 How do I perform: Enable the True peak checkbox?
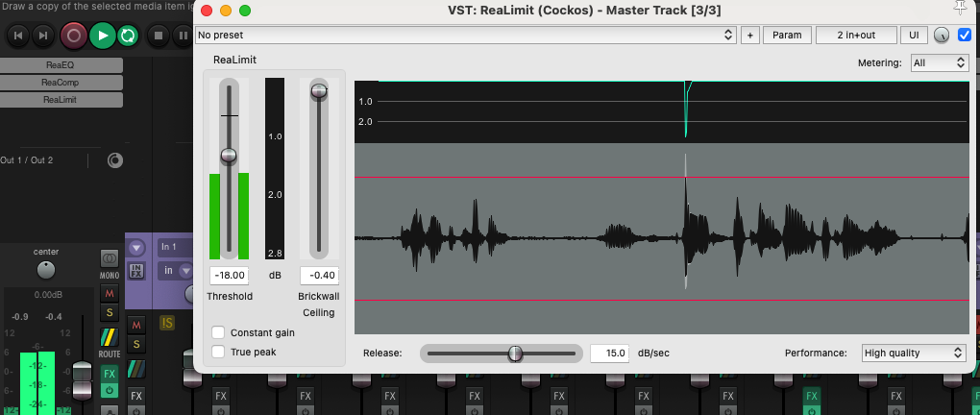click(x=218, y=352)
